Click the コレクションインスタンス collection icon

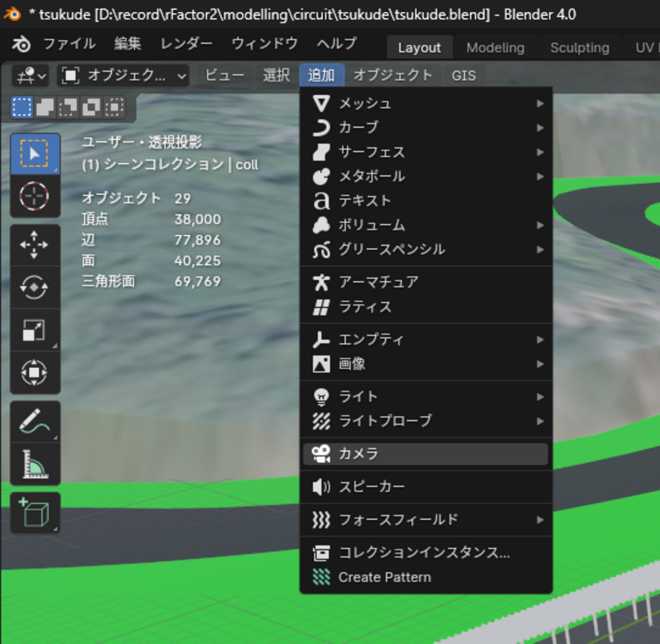[x=321, y=553]
